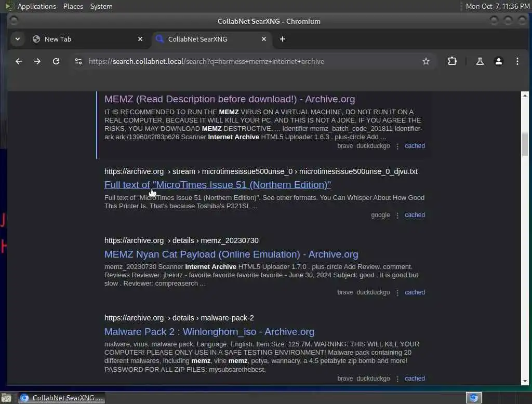Open Full text of MicroTimes Issue 51 link
This screenshot has width=532, height=404.
click(218, 185)
